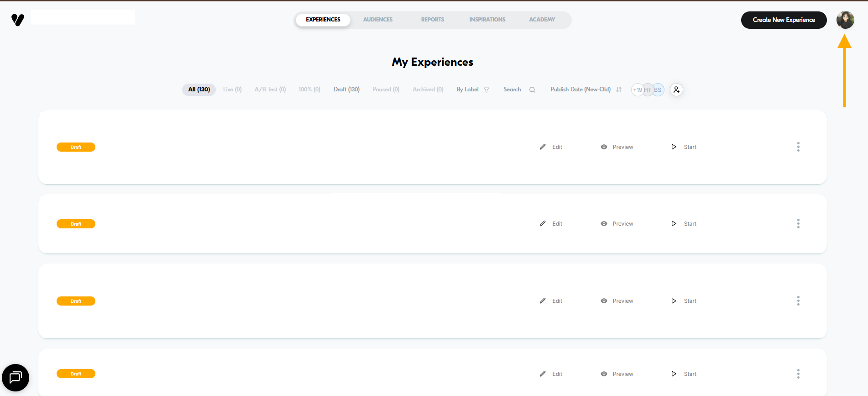Click Start play icon on second experience
This screenshot has width=868, height=396.
[674, 224]
